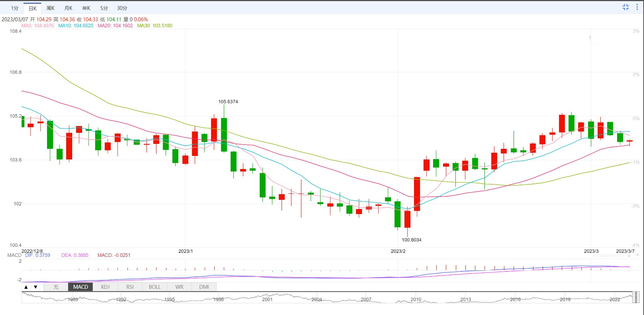This screenshot has height=315, width=644.
Task: Click the black down-triangle indicator arrow
Action: 35,287
